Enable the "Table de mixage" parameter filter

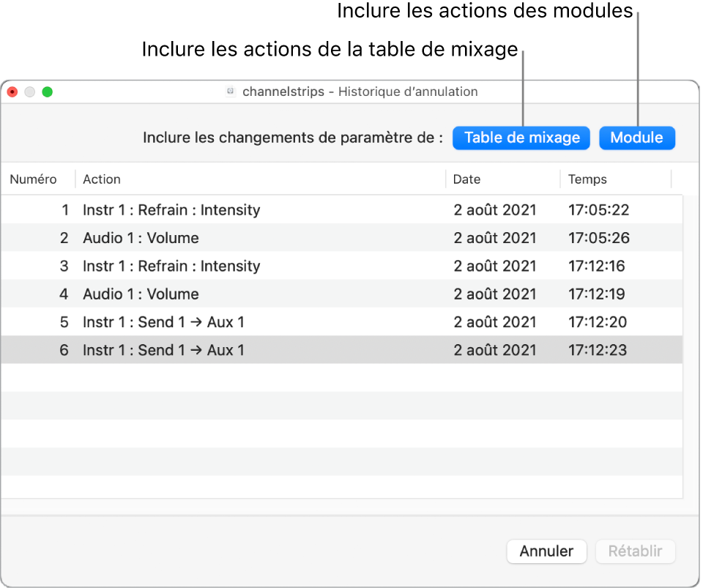[x=521, y=138]
